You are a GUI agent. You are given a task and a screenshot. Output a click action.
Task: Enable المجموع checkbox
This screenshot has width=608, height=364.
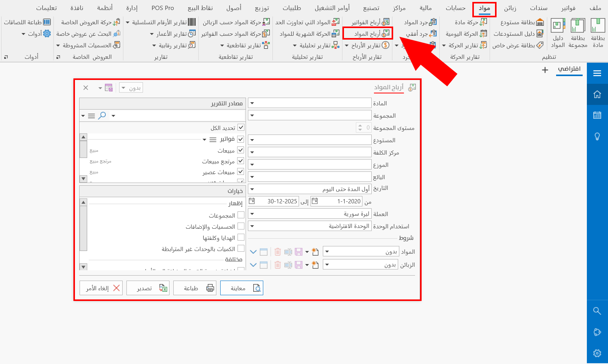[241, 215]
